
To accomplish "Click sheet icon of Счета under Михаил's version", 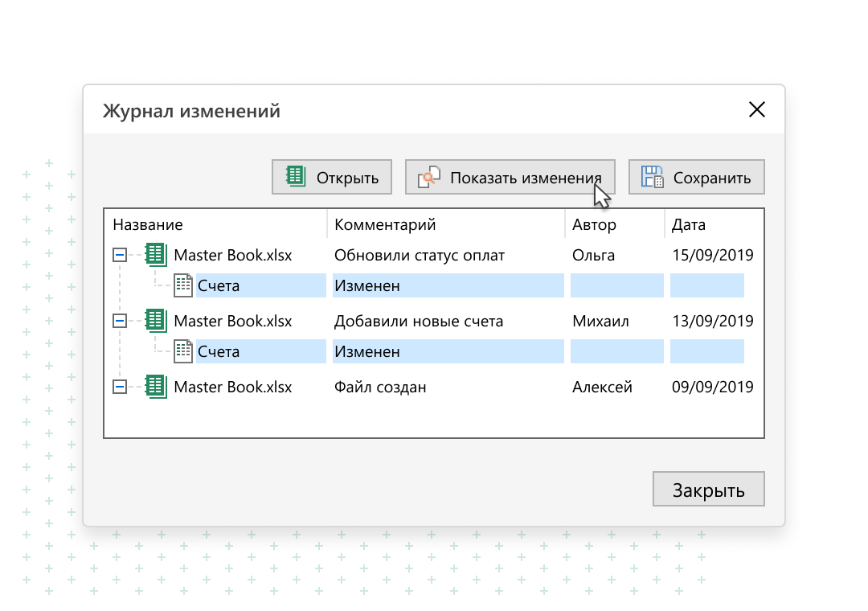I will pyautogui.click(x=184, y=351).
